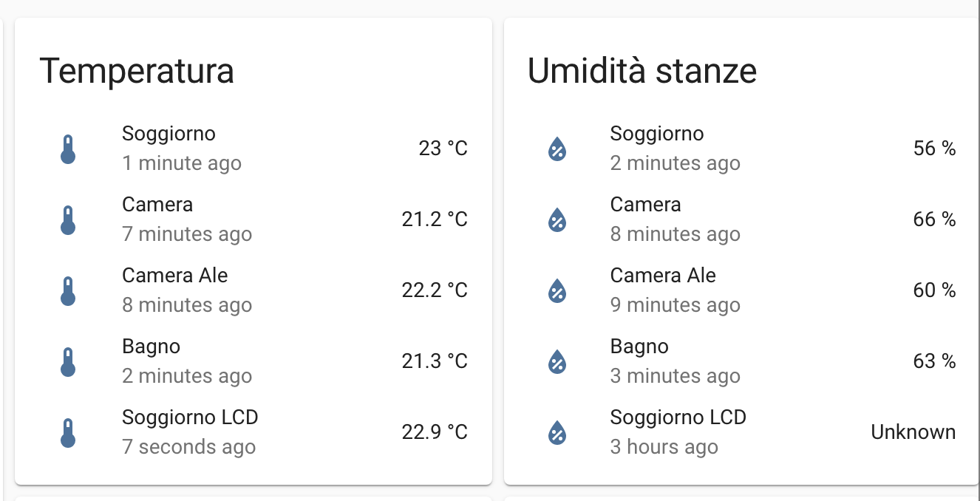The image size is (980, 501).
Task: Click the Soggiorno LCD thermometer icon
Action: coord(67,431)
